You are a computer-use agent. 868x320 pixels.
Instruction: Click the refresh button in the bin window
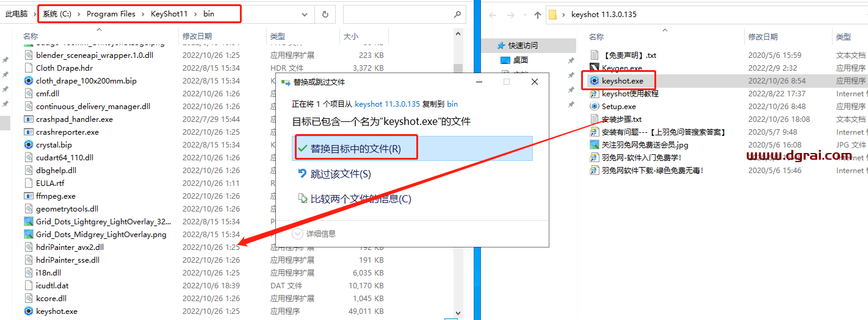[325, 14]
